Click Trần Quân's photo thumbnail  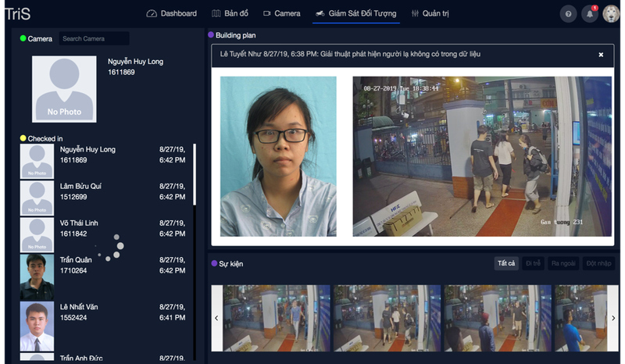37,277
